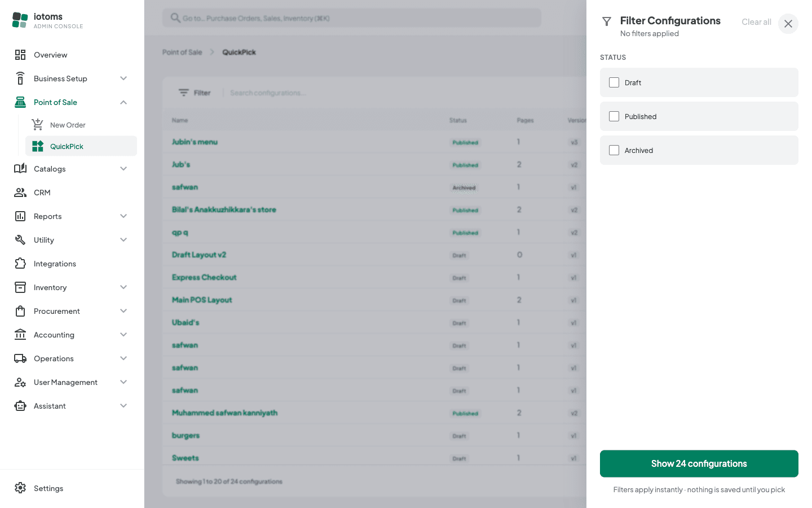812x508 pixels.
Task: Expand the Reports chevron
Action: [123, 216]
